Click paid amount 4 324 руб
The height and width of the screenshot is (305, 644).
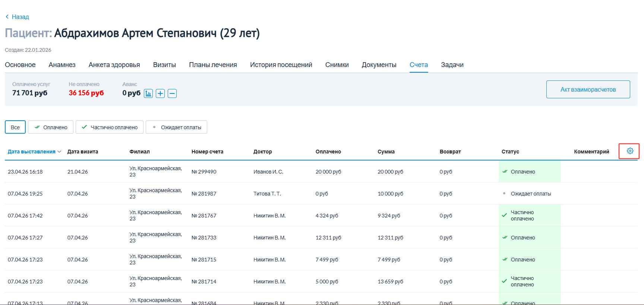pyautogui.click(x=327, y=216)
